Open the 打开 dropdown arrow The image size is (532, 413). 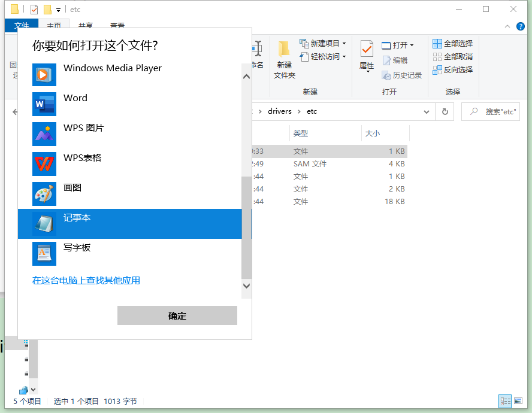pyautogui.click(x=412, y=45)
